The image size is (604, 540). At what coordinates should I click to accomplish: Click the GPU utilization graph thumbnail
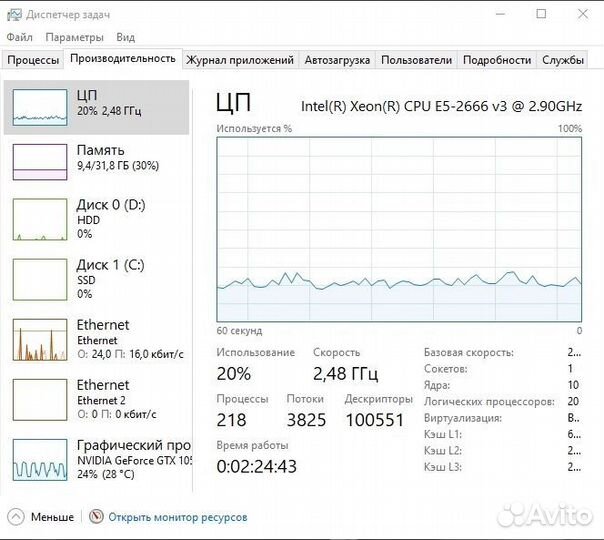(x=40, y=460)
